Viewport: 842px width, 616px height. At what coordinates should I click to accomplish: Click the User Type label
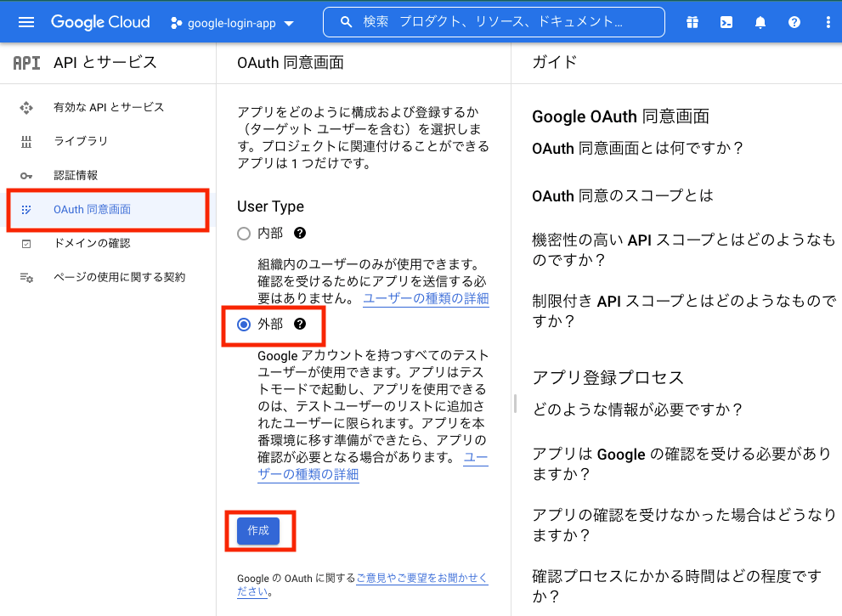(271, 206)
